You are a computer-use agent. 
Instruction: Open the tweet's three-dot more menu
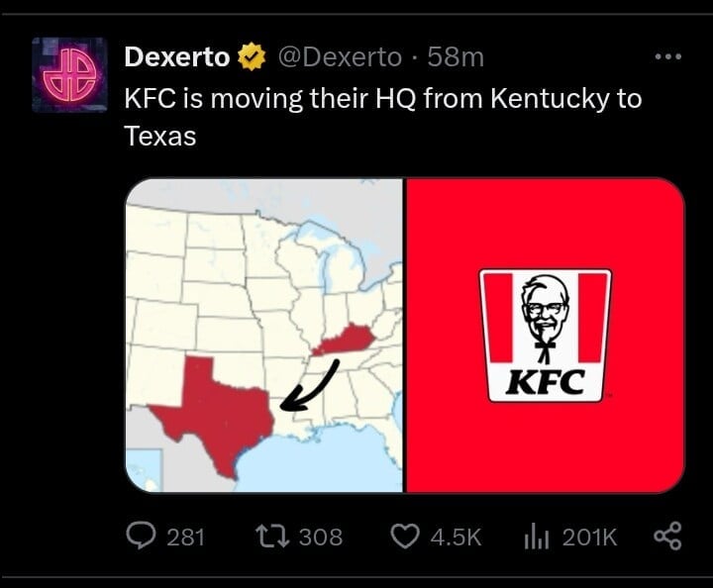669,56
